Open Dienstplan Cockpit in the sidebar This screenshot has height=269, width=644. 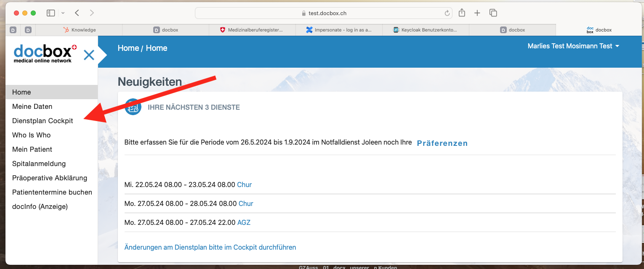(x=43, y=121)
